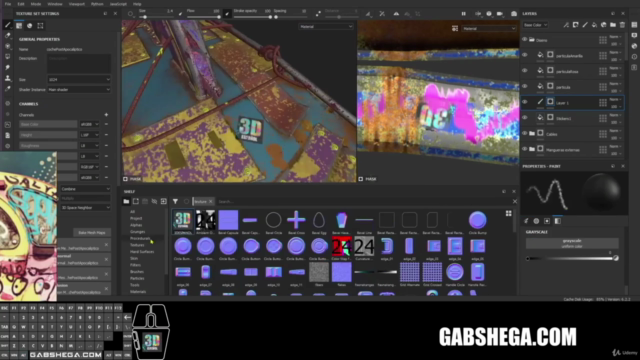Add a folder in Layers panel

coord(613,25)
